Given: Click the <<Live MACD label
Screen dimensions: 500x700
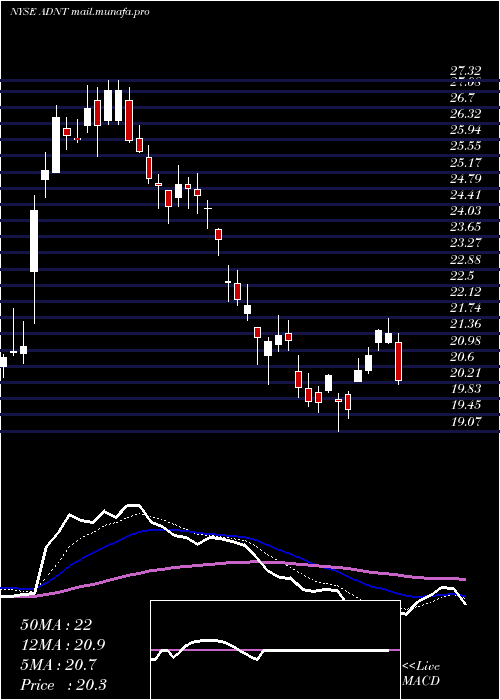Looking at the screenshot, I should pyautogui.click(x=421, y=674).
